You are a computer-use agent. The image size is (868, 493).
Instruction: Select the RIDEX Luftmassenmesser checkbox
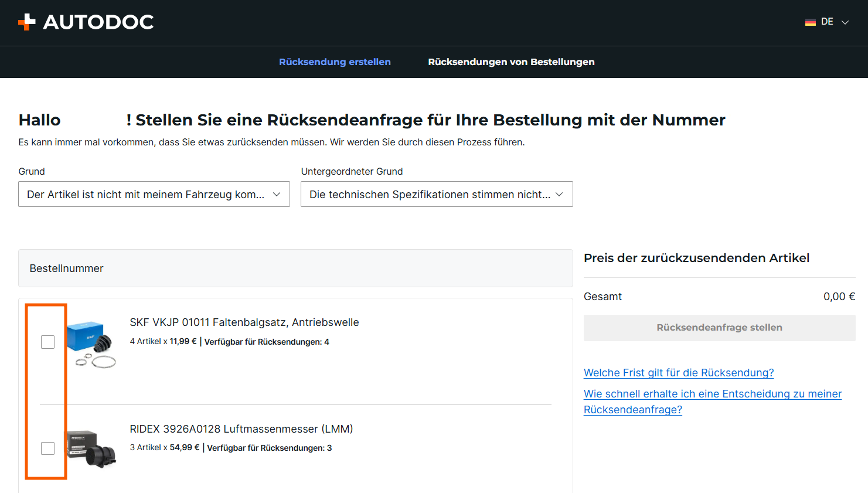48,448
